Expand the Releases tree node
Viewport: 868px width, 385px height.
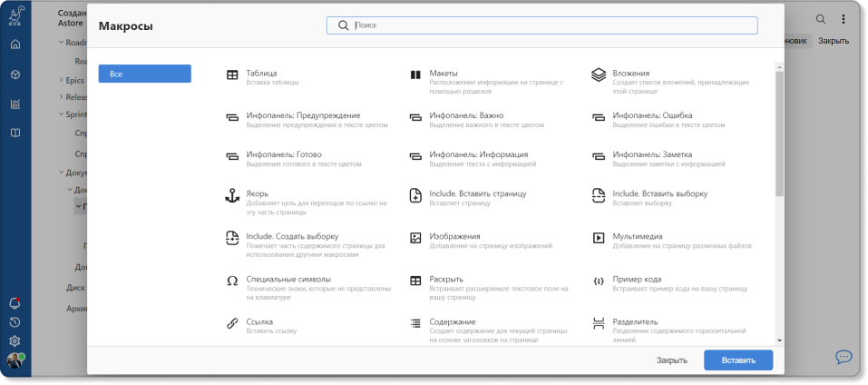click(62, 97)
